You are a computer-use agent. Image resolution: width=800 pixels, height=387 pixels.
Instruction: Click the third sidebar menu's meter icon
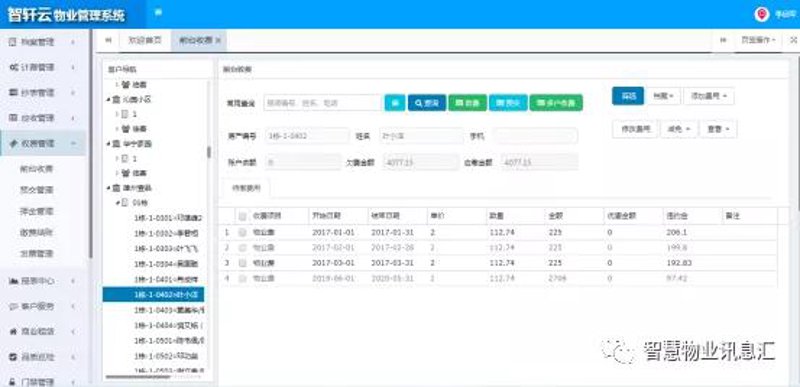point(13,93)
